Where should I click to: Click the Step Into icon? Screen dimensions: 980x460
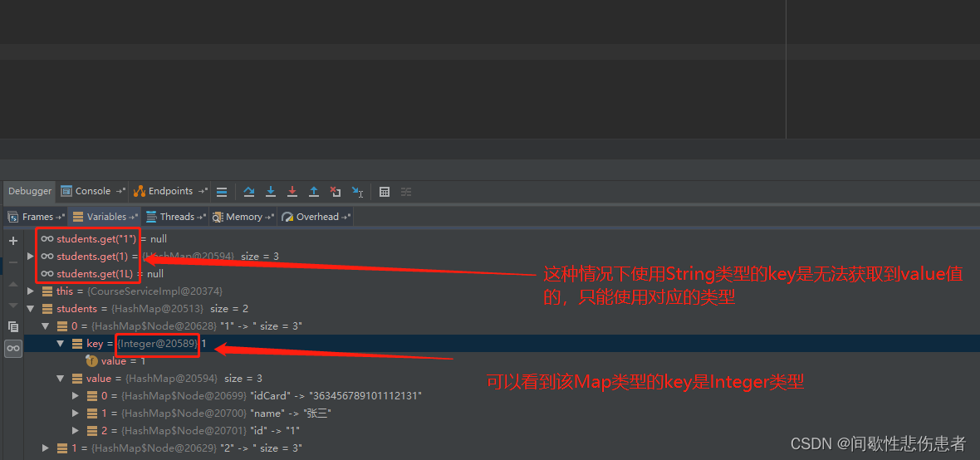coord(271,192)
